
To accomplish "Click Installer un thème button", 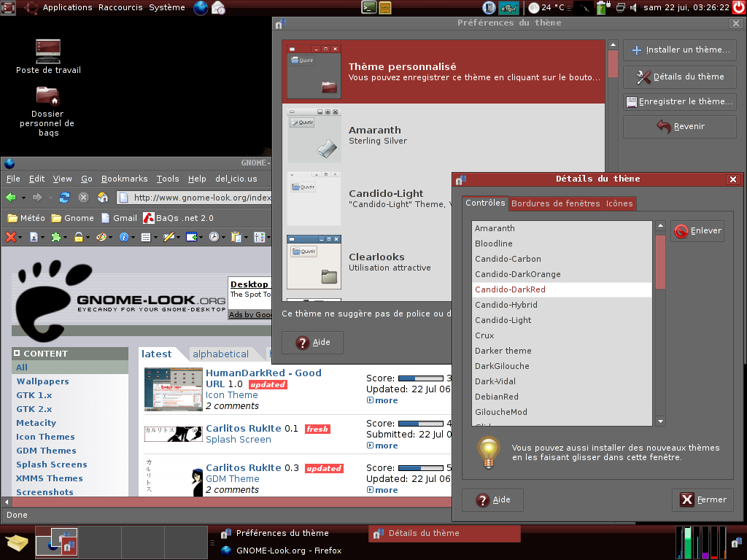I will (x=680, y=50).
